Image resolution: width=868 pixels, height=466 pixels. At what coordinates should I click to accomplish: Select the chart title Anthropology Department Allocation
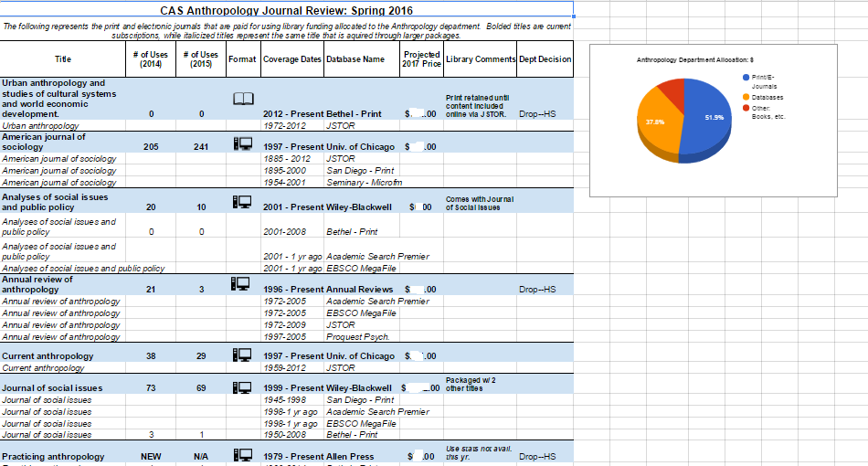coord(694,59)
